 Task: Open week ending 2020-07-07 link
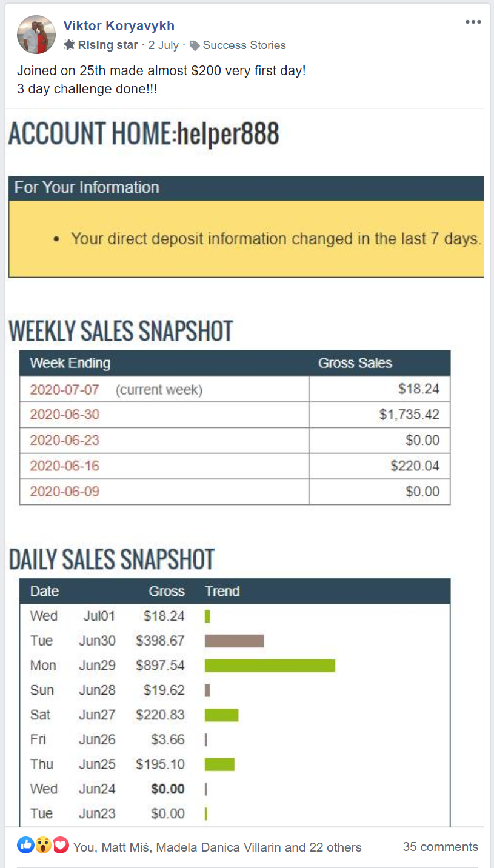pyautogui.click(x=64, y=390)
